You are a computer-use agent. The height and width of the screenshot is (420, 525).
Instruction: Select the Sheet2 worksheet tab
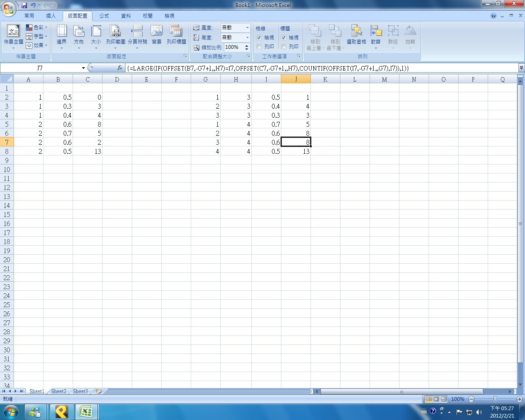pos(58,391)
